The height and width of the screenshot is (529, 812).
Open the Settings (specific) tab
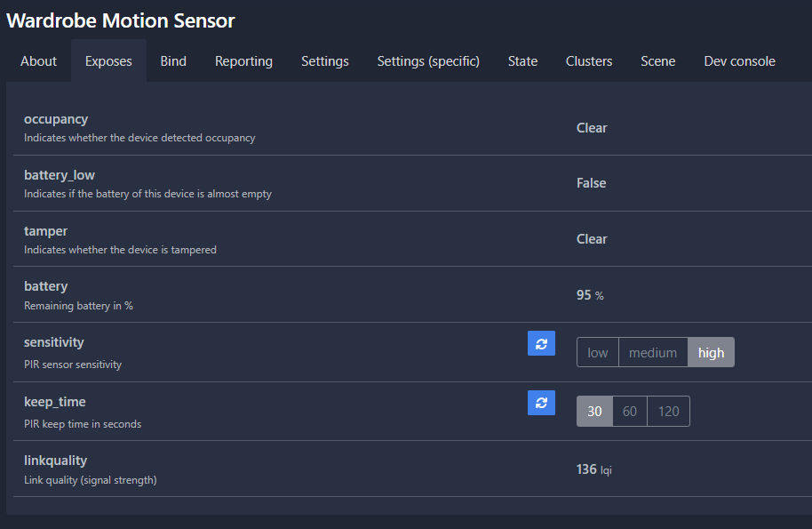point(427,60)
